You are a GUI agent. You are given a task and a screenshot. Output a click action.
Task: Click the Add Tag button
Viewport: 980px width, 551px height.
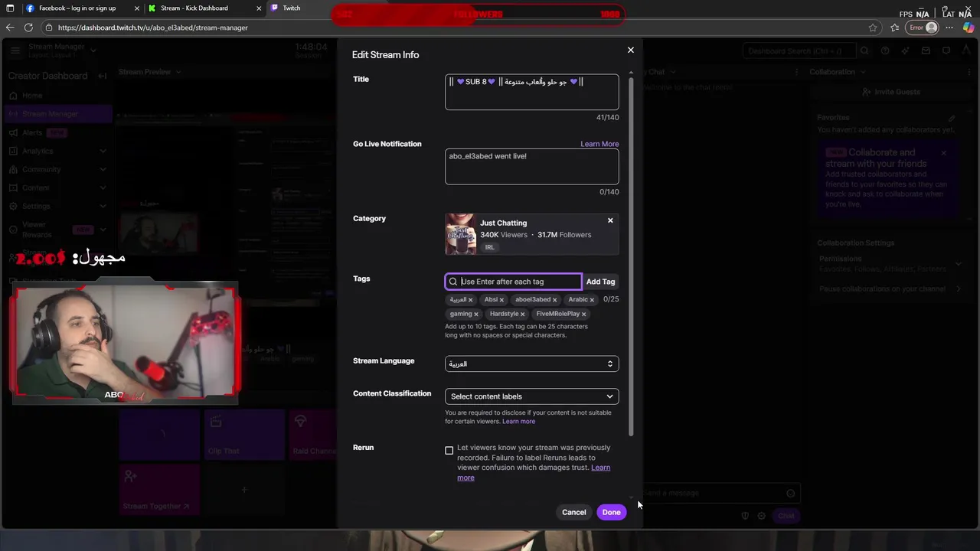[600, 282]
